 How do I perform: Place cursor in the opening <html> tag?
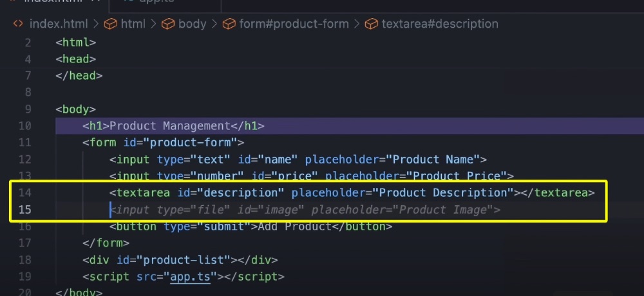click(75, 42)
